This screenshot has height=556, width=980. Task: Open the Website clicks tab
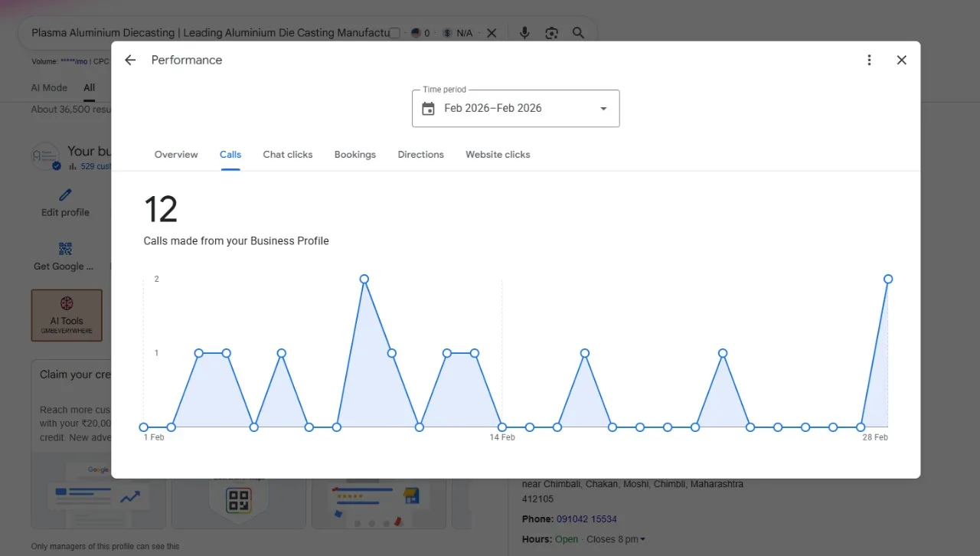pos(498,155)
